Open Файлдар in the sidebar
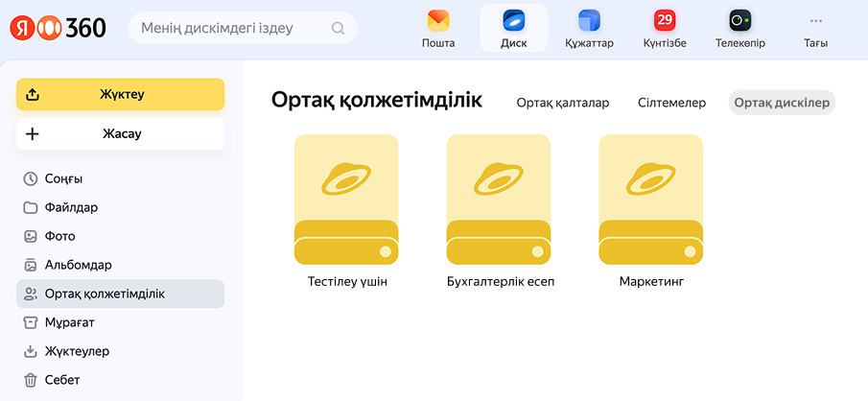The height and width of the screenshot is (401, 868). point(71,207)
